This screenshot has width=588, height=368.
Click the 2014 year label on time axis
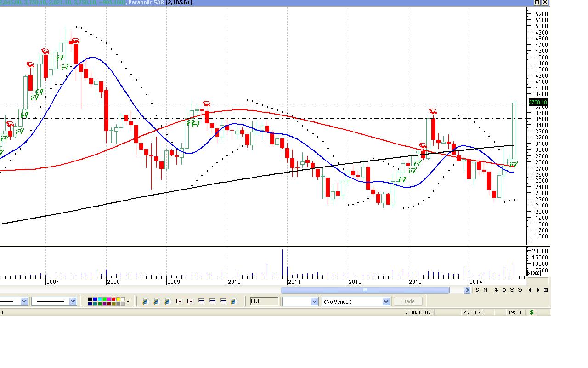coord(475,282)
